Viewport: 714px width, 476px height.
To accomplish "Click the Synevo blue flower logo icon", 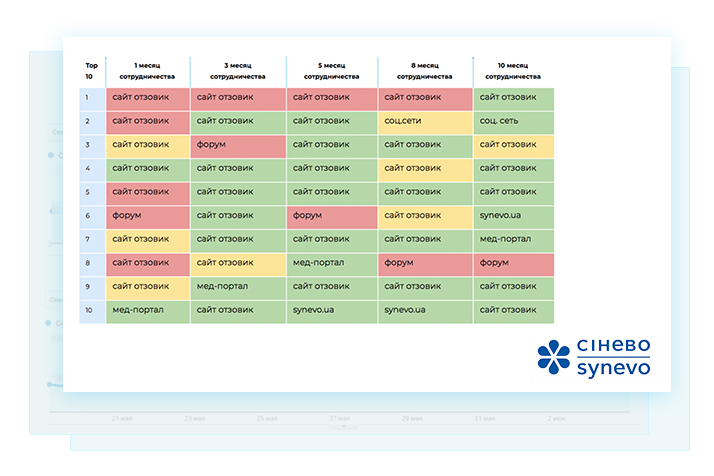I will [x=554, y=357].
